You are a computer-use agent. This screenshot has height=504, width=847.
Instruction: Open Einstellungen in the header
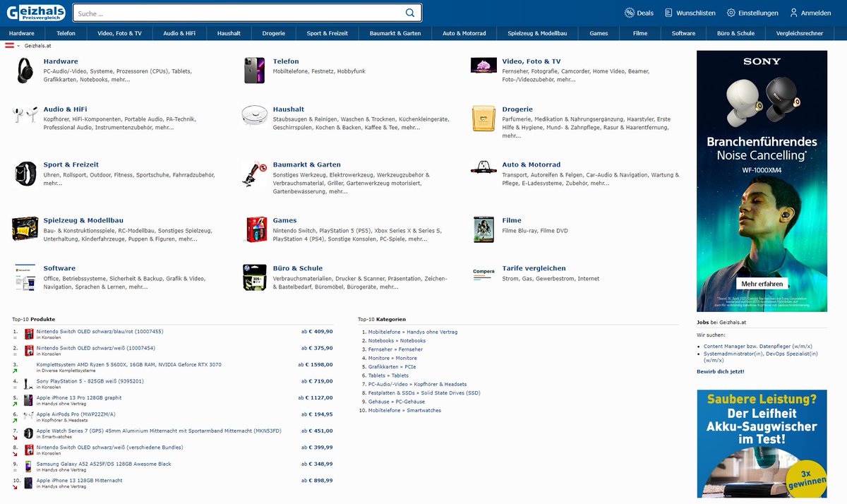coord(752,13)
